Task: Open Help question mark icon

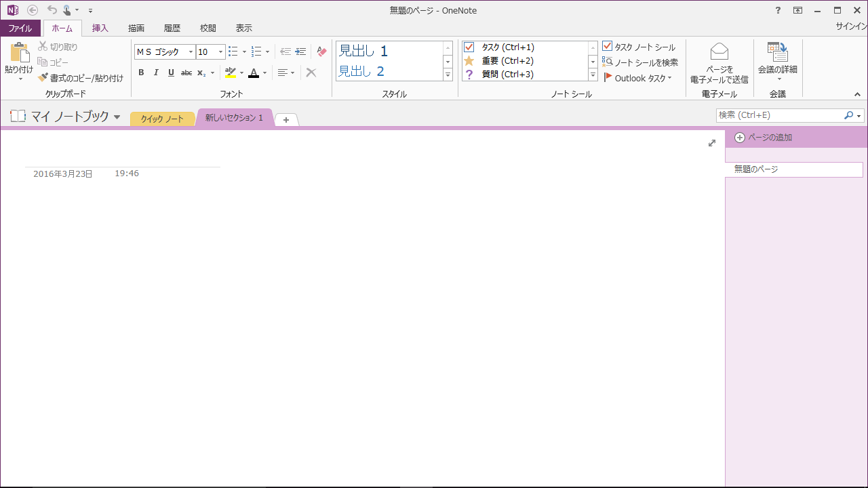Action: (778, 10)
